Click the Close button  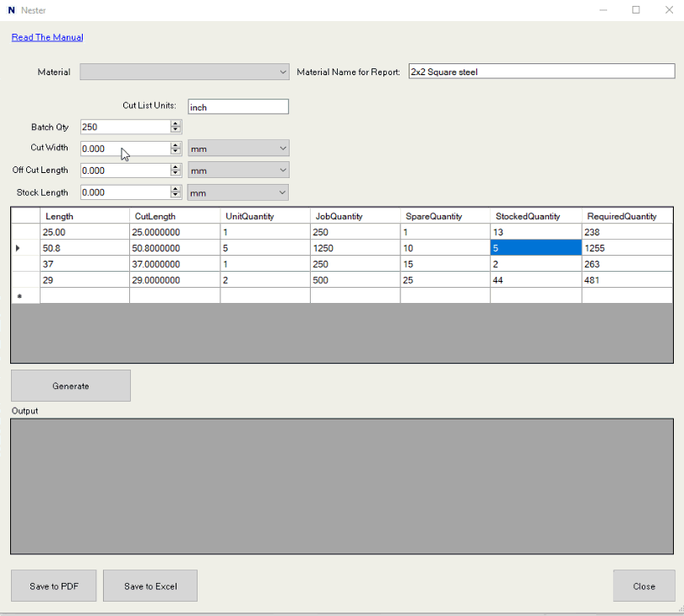click(x=643, y=586)
